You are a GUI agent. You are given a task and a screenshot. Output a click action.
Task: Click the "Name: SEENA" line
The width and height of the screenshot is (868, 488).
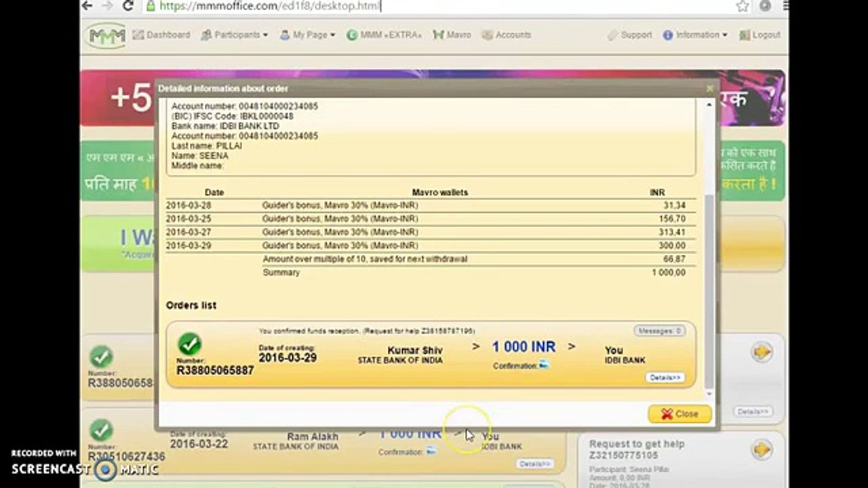tap(199, 156)
